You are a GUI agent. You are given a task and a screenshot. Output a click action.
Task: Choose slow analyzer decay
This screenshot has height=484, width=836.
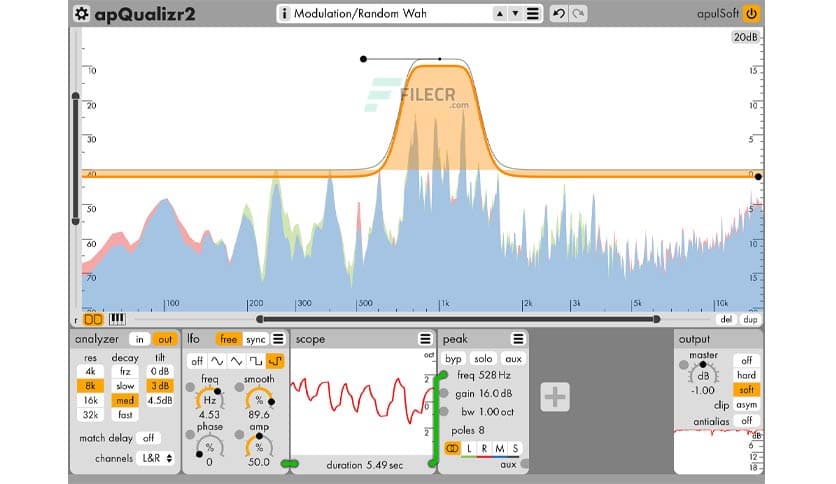[x=125, y=386]
